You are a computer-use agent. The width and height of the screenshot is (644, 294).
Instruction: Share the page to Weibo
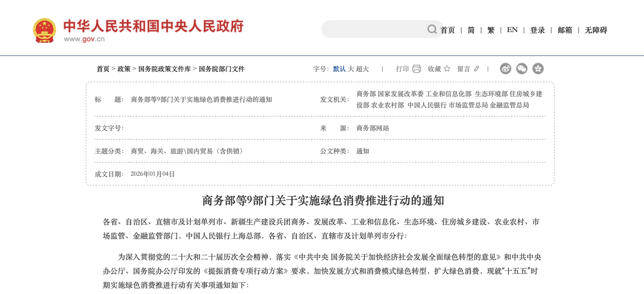click(506, 69)
